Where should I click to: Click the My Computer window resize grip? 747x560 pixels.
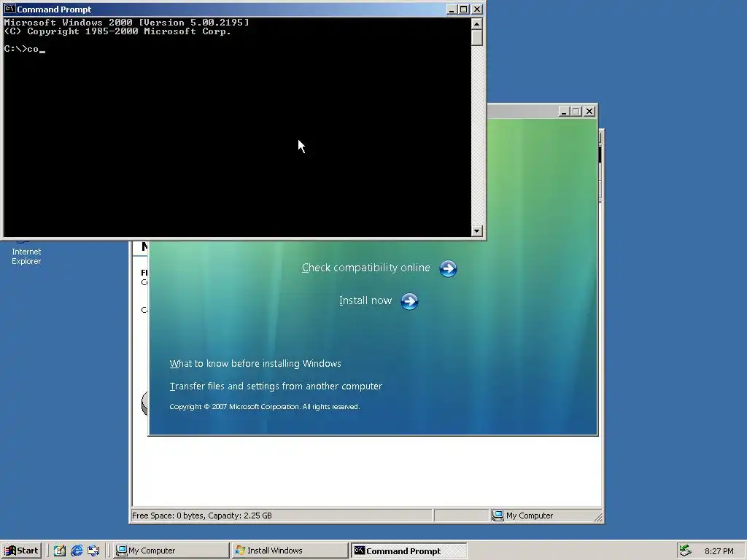click(598, 517)
